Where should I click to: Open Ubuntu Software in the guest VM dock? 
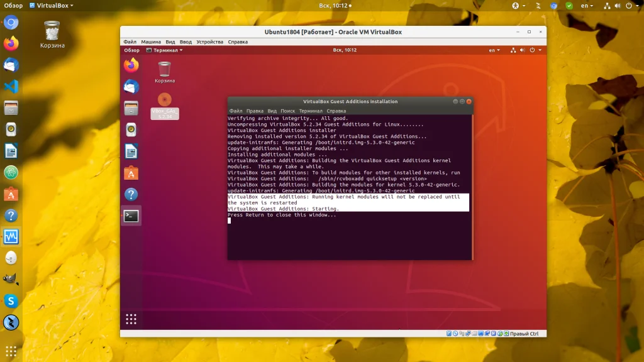tap(131, 173)
